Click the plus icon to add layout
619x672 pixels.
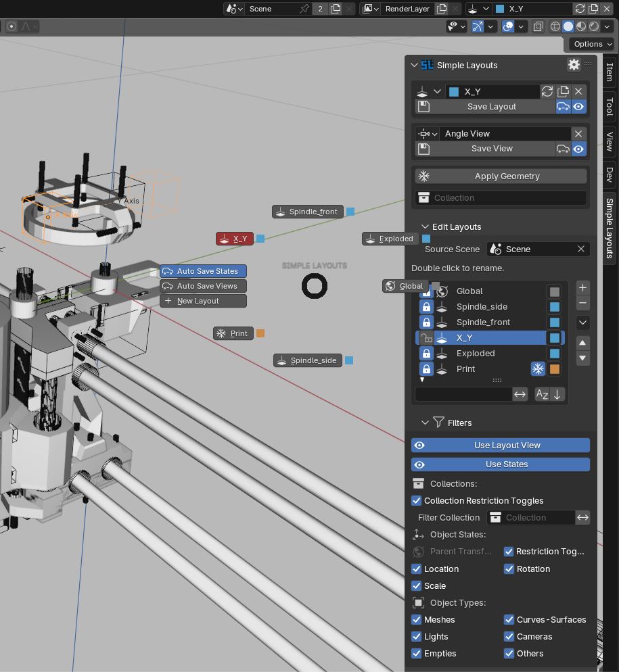click(582, 288)
